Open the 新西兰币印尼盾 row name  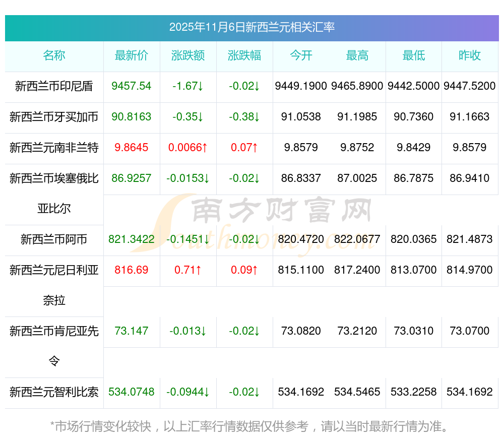[54, 86]
